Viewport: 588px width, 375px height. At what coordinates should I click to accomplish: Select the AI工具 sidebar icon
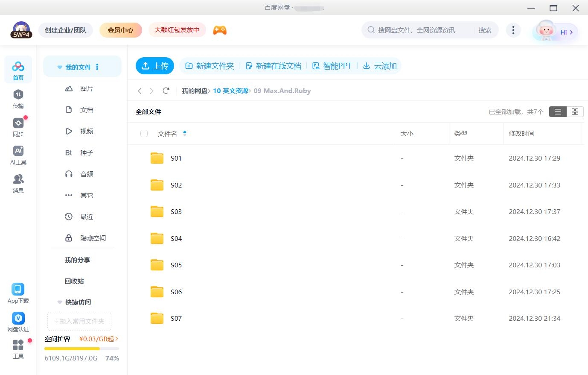18,155
